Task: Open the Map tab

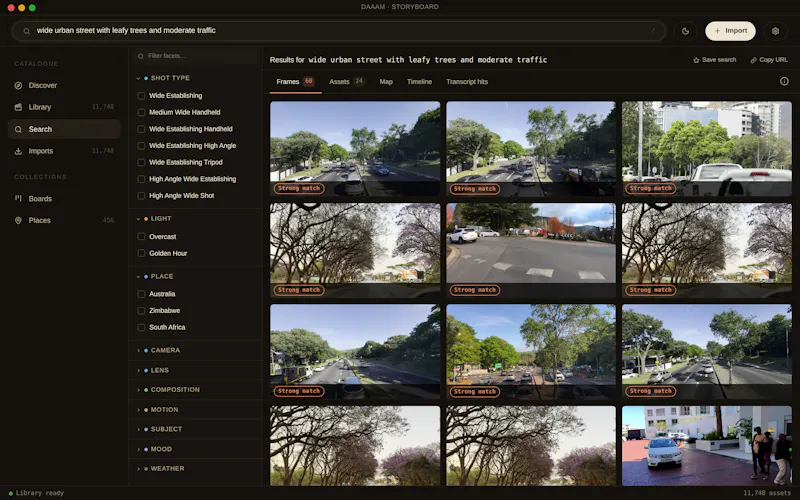Action: pyautogui.click(x=386, y=82)
